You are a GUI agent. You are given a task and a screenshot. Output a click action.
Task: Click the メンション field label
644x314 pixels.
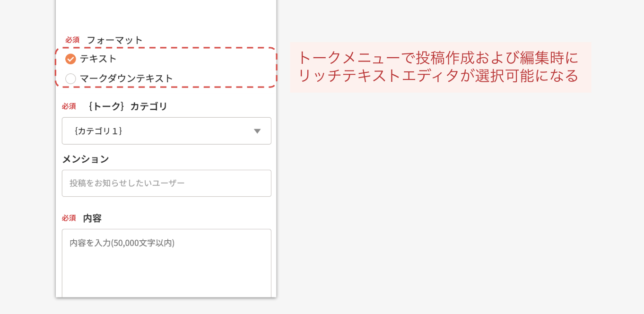coord(86,159)
